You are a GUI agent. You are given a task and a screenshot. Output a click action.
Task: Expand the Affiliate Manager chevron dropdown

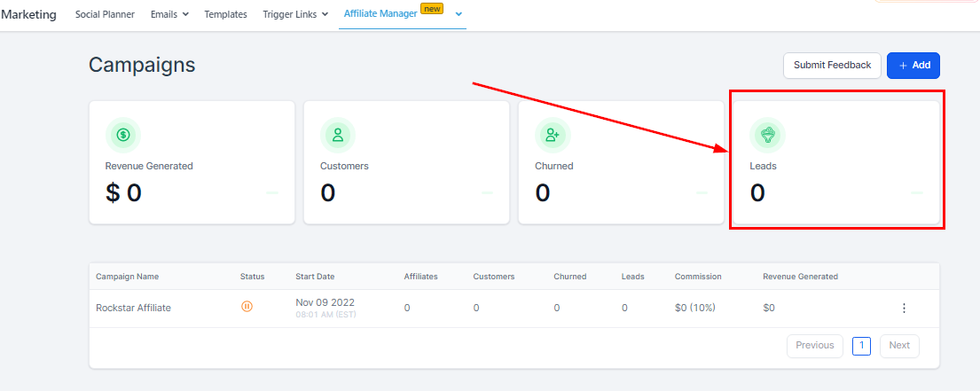click(459, 14)
